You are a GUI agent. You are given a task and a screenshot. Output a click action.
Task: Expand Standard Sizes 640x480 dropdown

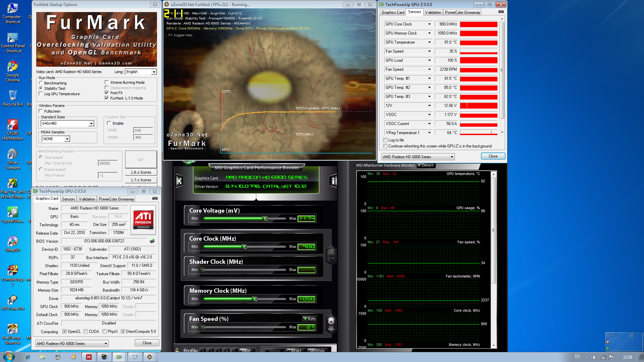pos(91,124)
